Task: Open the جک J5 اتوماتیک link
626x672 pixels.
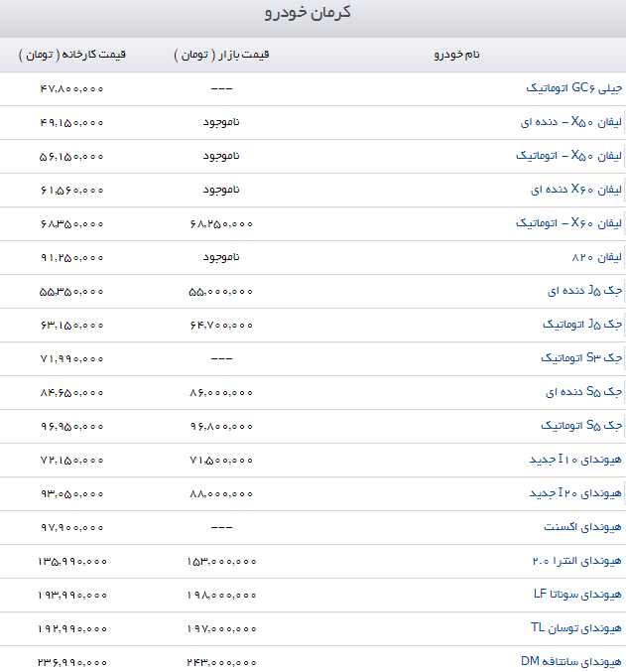Action: [582, 325]
